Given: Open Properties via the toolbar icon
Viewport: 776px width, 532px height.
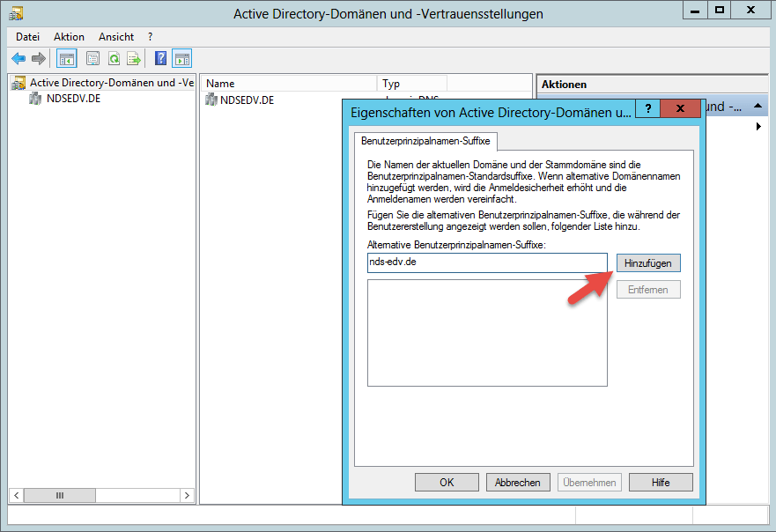Looking at the screenshot, I should point(92,58).
